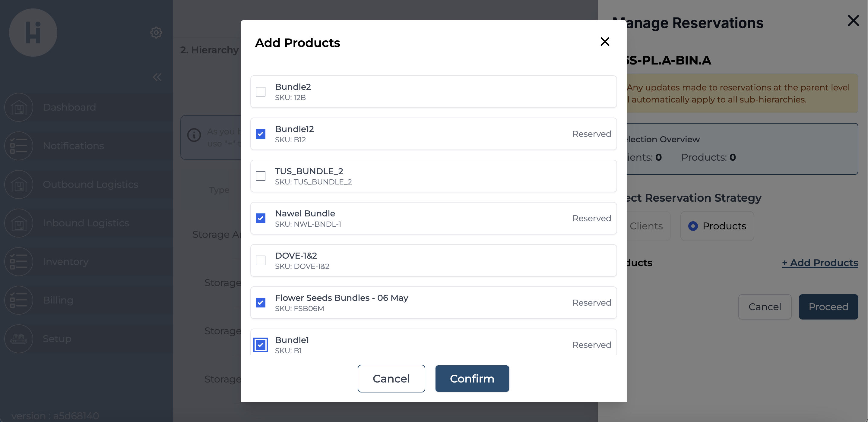Tick the TUS_BUNDLE_2 checkbox
Image resolution: width=868 pixels, height=422 pixels.
(x=261, y=176)
